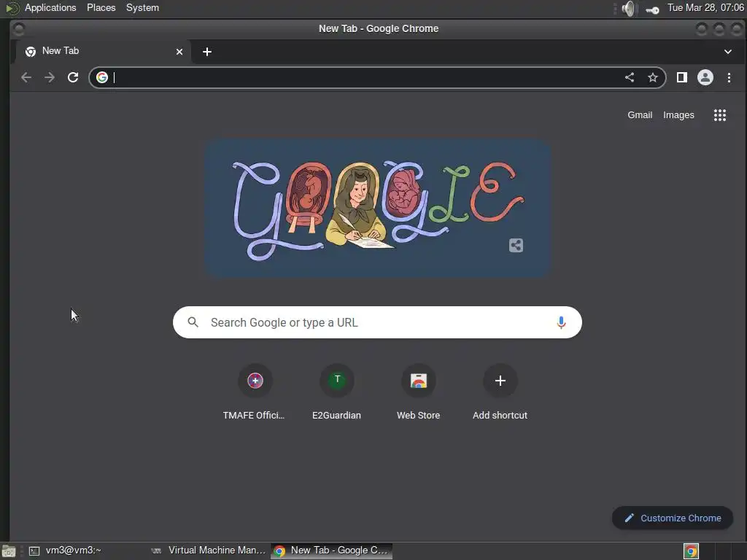Start voice search with microphone icon
Image resolution: width=747 pixels, height=560 pixels.
point(561,322)
